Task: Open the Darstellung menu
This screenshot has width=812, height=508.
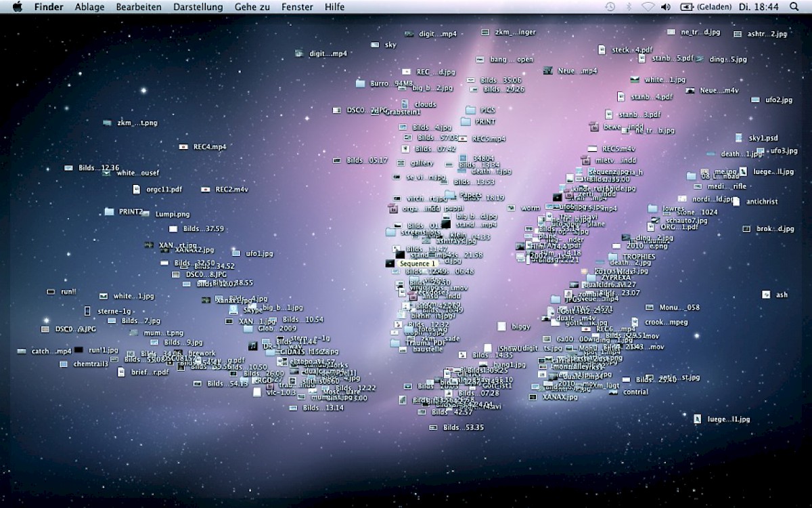Action: 198,7
